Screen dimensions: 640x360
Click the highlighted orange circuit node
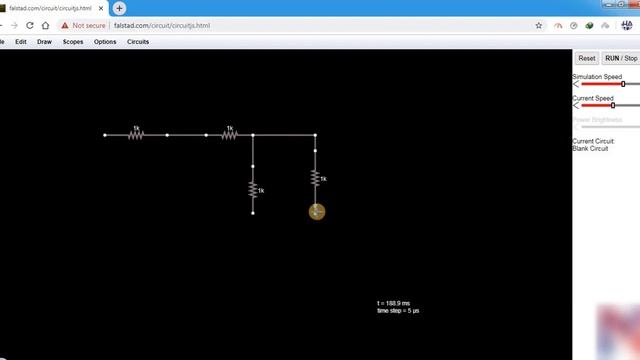pos(317,212)
